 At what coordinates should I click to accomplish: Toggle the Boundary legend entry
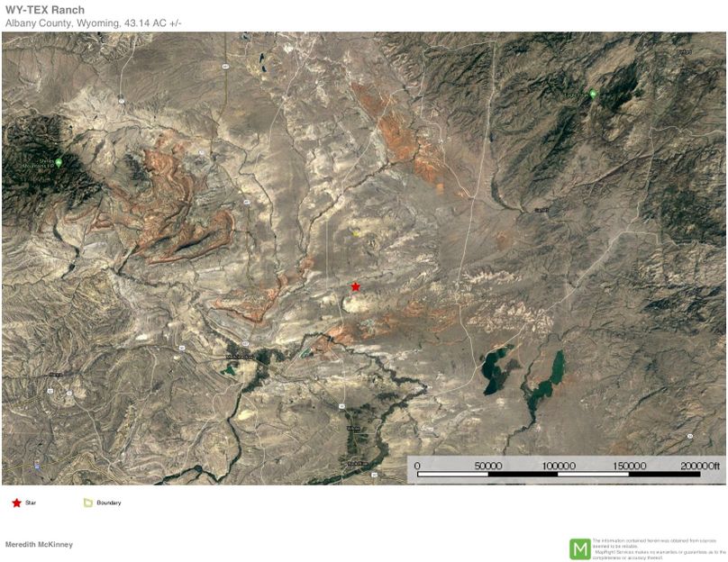[108, 503]
